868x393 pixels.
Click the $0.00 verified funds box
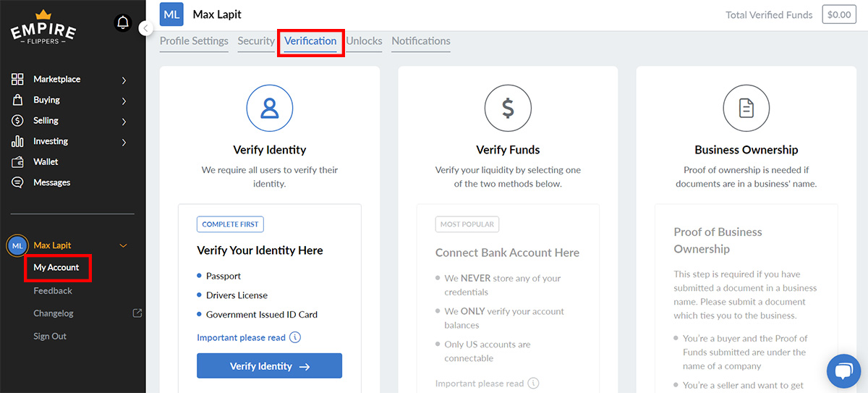point(839,14)
